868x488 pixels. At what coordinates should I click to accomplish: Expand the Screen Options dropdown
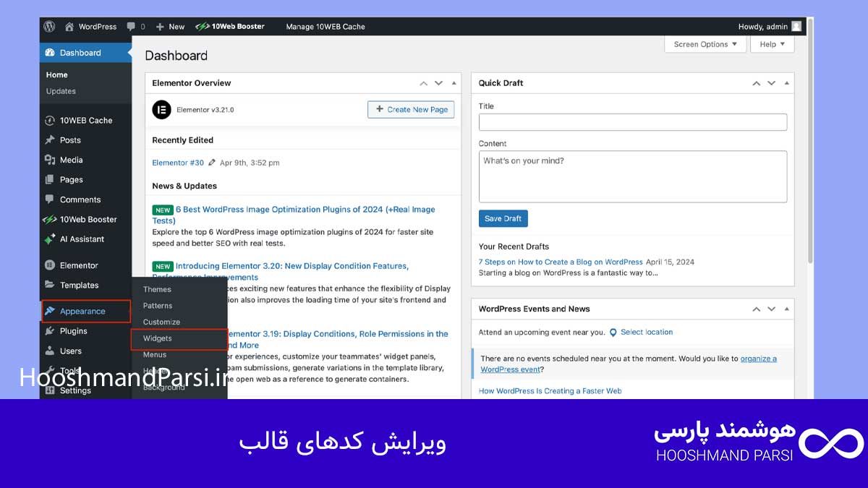point(705,44)
